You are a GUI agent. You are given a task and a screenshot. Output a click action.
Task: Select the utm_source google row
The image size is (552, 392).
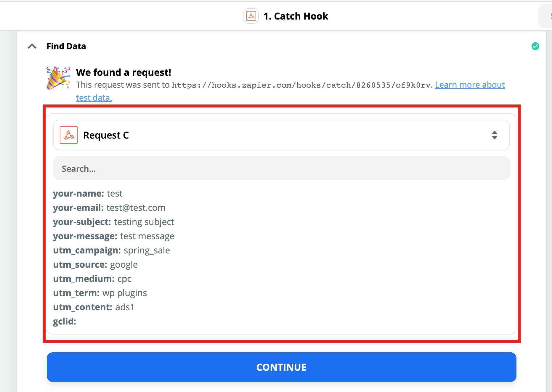tap(95, 264)
